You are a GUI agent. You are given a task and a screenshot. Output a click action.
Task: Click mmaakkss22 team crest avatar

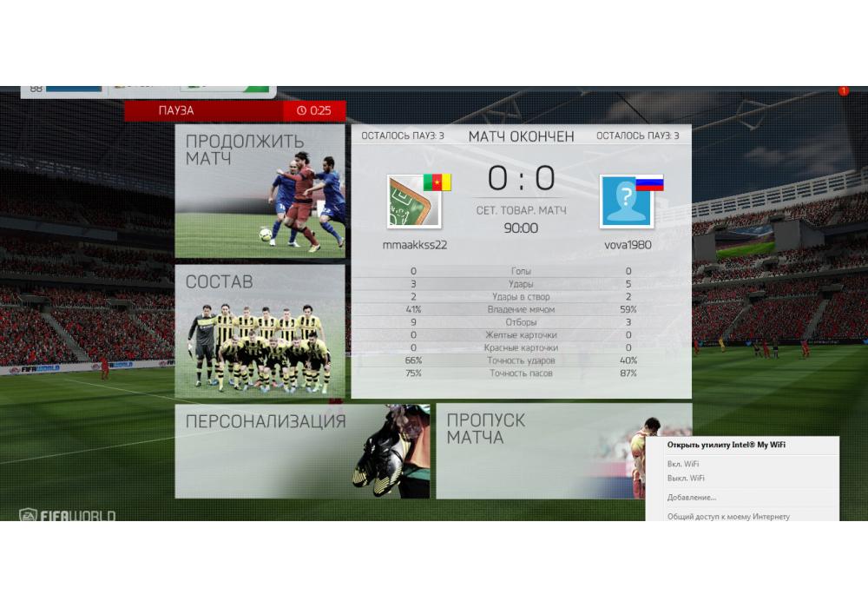pyautogui.click(x=414, y=202)
